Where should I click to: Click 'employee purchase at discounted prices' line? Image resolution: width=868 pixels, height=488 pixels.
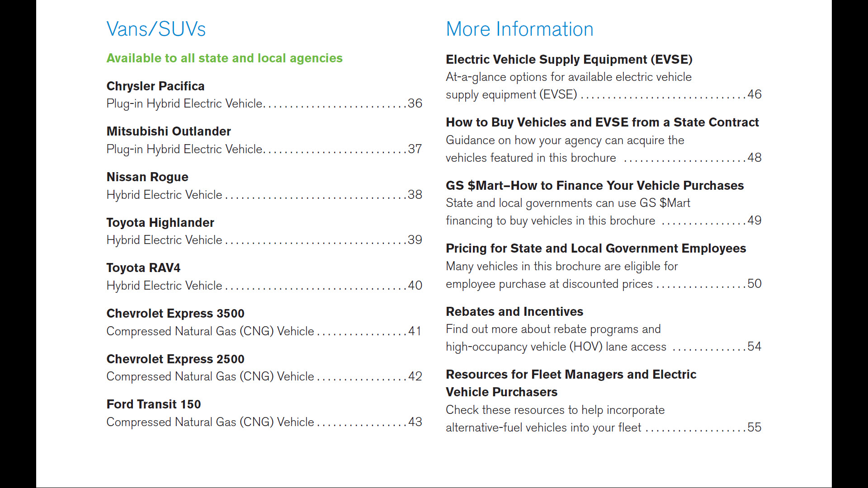pyautogui.click(x=549, y=284)
